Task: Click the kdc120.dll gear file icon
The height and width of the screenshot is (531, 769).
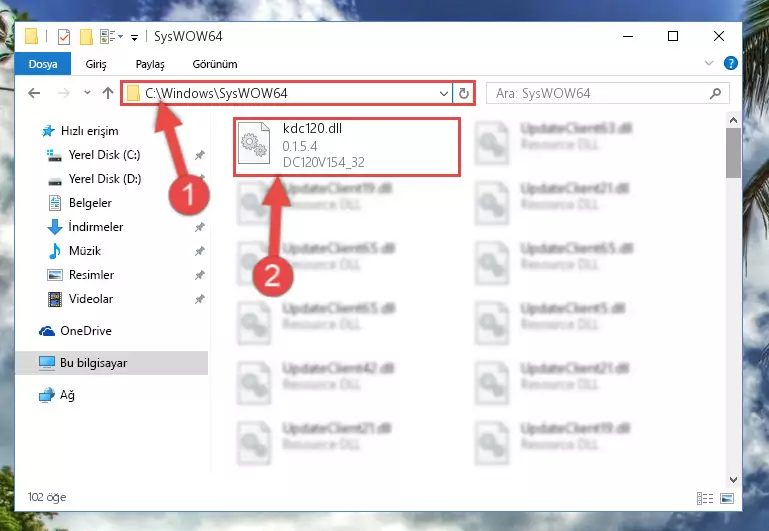Action: (254, 143)
